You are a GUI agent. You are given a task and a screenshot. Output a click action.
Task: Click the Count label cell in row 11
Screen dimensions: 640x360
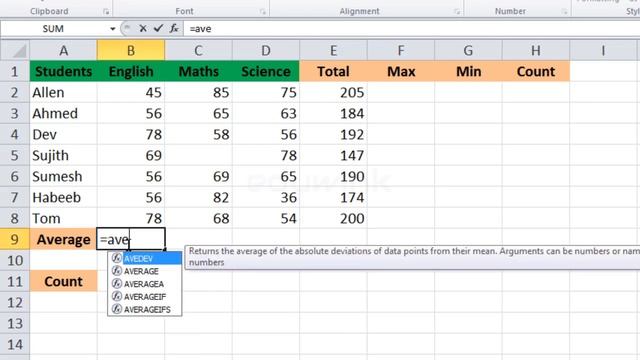click(x=63, y=281)
